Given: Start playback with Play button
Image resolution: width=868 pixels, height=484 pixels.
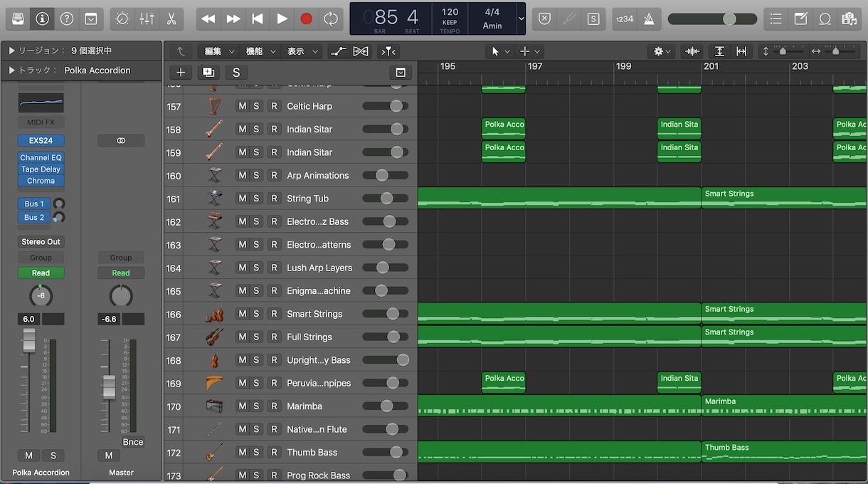Looking at the screenshot, I should [x=282, y=19].
